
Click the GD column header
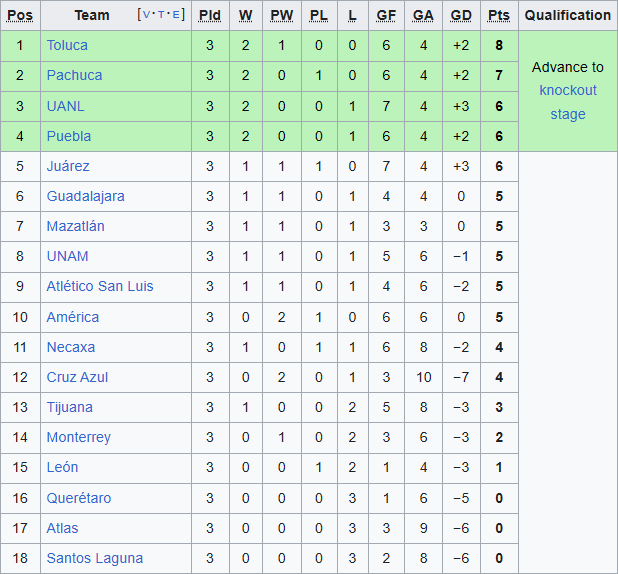(461, 15)
